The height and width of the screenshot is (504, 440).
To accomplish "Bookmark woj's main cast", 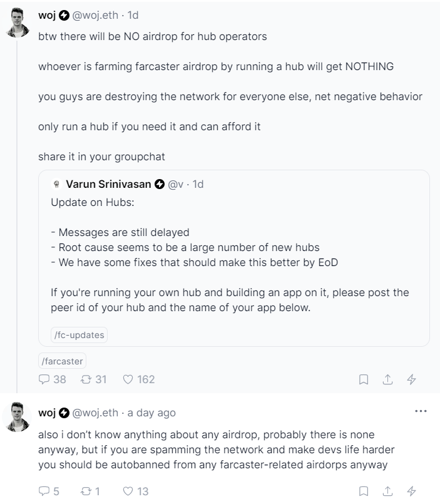I will tap(363, 379).
